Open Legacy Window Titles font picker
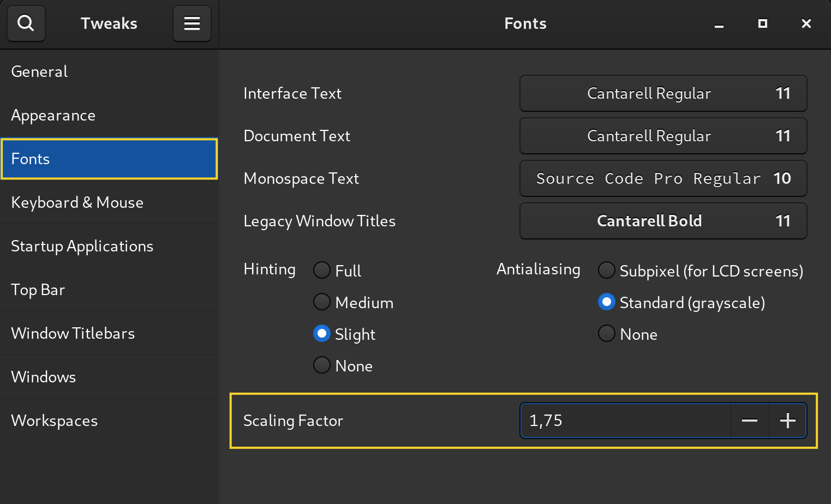831x504 pixels. (663, 221)
